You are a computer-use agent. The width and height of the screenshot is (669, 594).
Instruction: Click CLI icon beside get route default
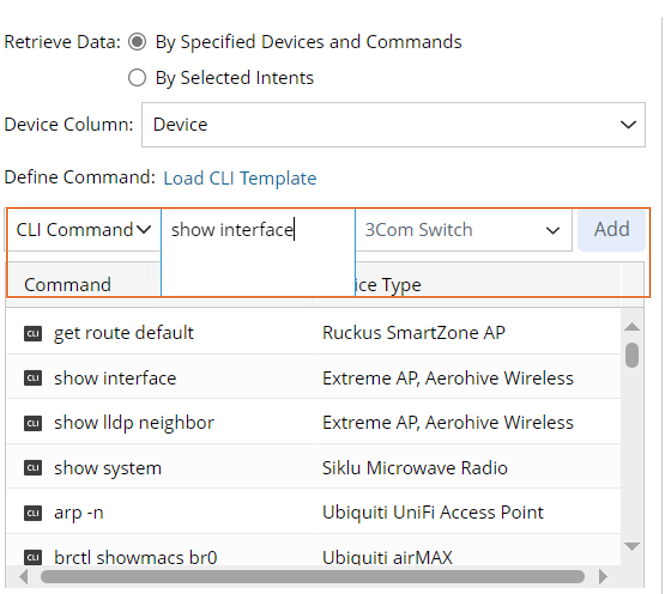[33, 333]
